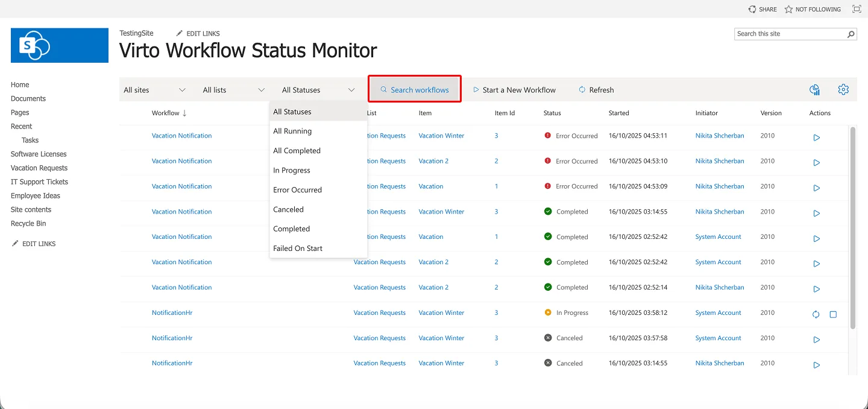The width and height of the screenshot is (868, 409).
Task: Start the first Vacation Notification workflow via play icon
Action: tap(817, 138)
